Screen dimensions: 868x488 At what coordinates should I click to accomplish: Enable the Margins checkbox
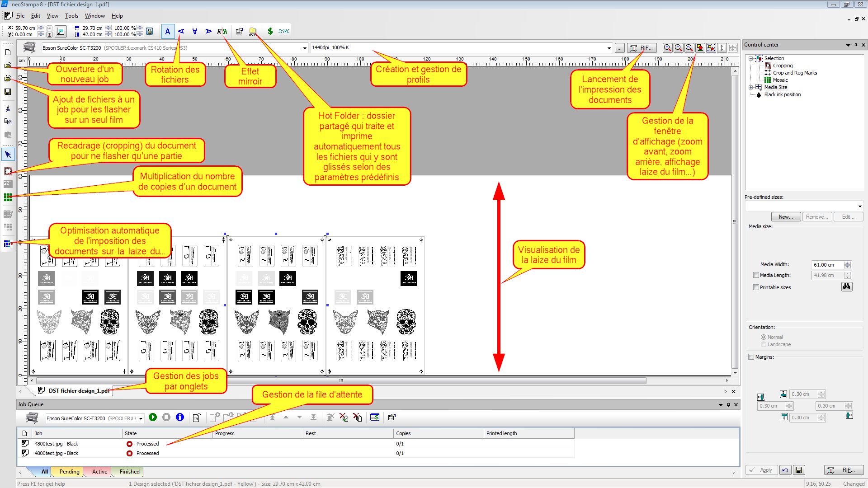[751, 357]
